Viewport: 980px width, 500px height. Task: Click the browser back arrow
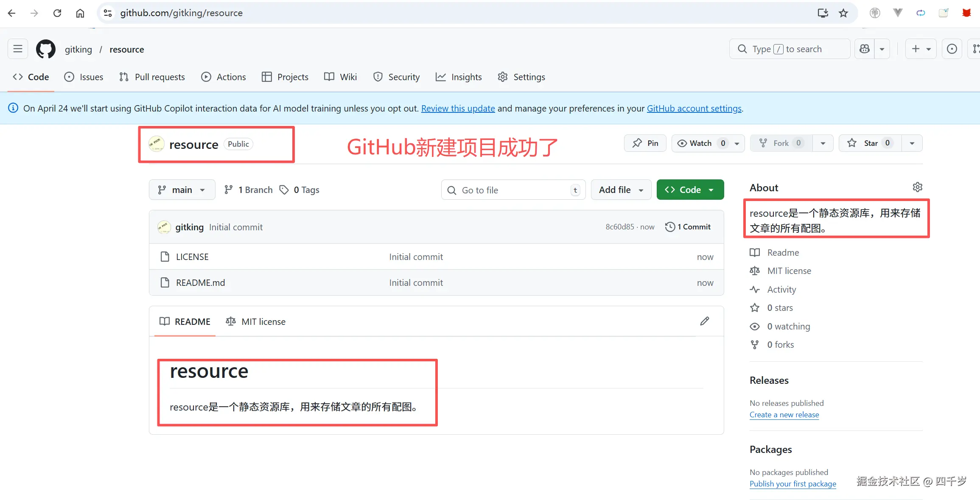point(11,13)
